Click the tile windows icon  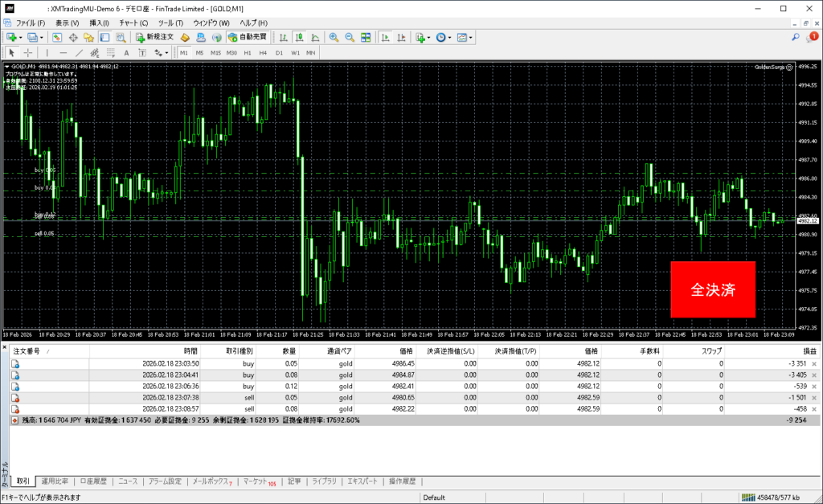click(366, 38)
